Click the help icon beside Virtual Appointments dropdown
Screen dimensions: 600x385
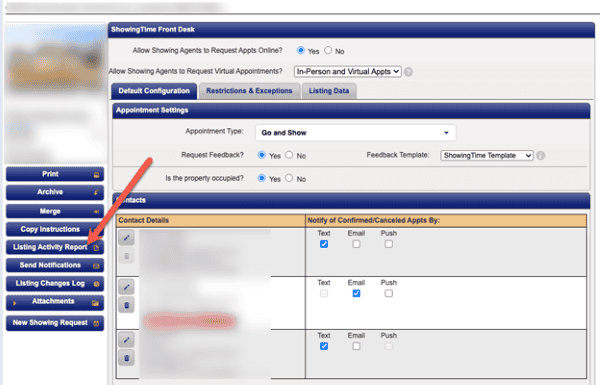point(408,72)
